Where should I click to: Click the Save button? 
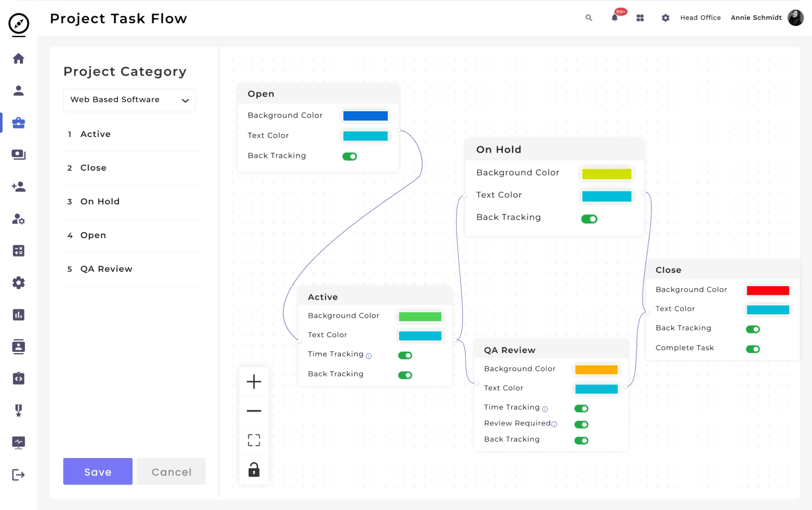click(x=98, y=472)
